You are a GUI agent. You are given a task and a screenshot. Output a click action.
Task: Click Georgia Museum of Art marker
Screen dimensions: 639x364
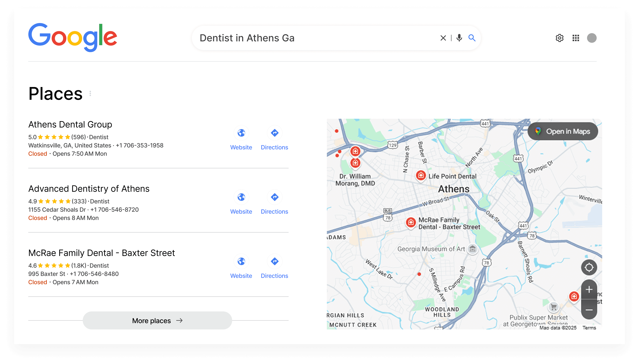coord(472,249)
